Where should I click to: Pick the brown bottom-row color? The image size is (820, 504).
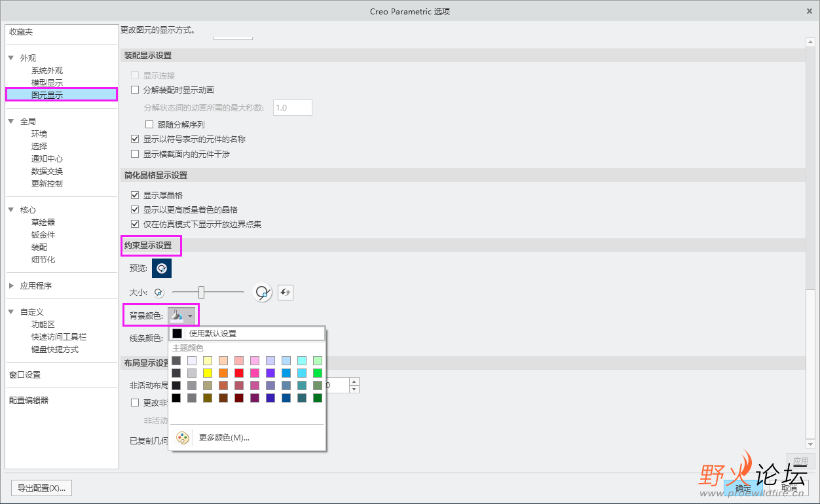pyautogui.click(x=223, y=398)
